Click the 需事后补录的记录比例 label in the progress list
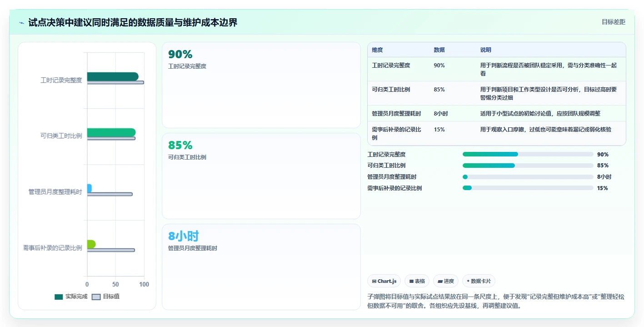This screenshot has width=644, height=327. click(394, 188)
